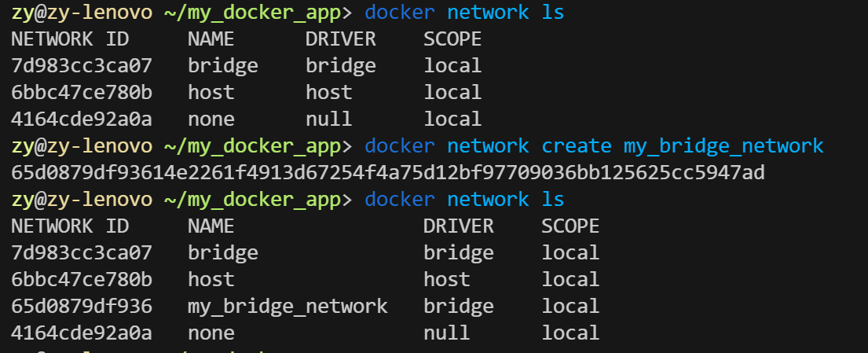This screenshot has height=353, width=868.
Task: Click the second 'docker network ls' command
Action: point(464,200)
